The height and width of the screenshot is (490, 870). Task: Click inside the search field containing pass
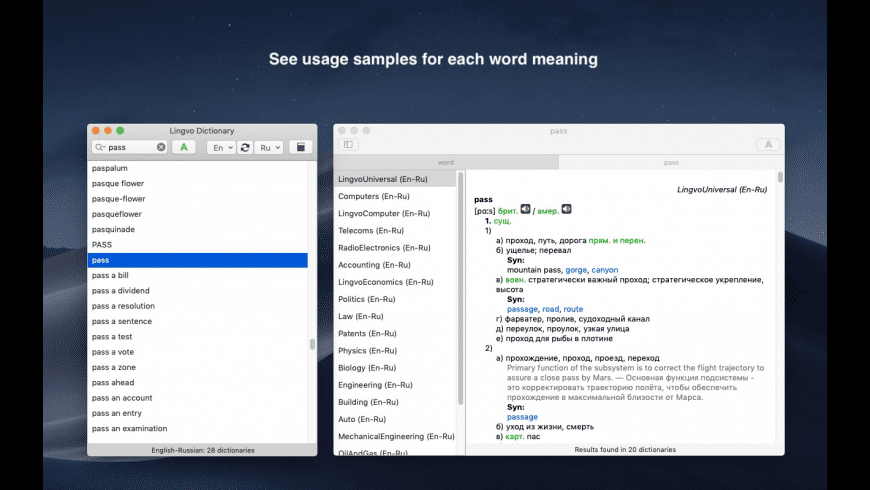pyautogui.click(x=130, y=147)
